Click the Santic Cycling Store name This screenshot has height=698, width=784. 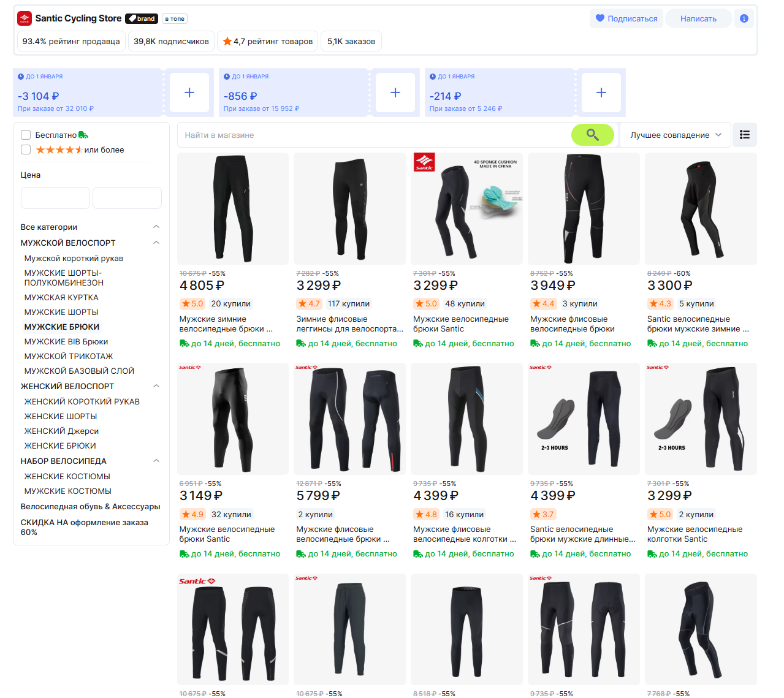point(78,18)
